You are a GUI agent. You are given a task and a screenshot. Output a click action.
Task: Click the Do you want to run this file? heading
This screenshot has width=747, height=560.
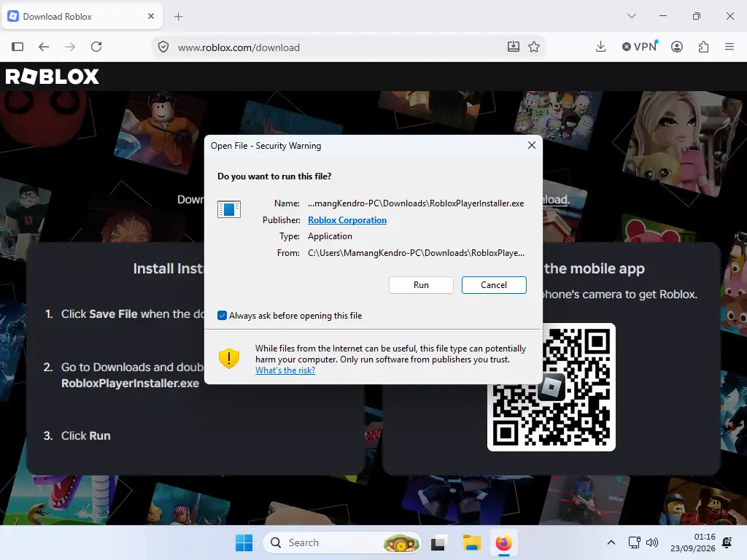click(274, 176)
